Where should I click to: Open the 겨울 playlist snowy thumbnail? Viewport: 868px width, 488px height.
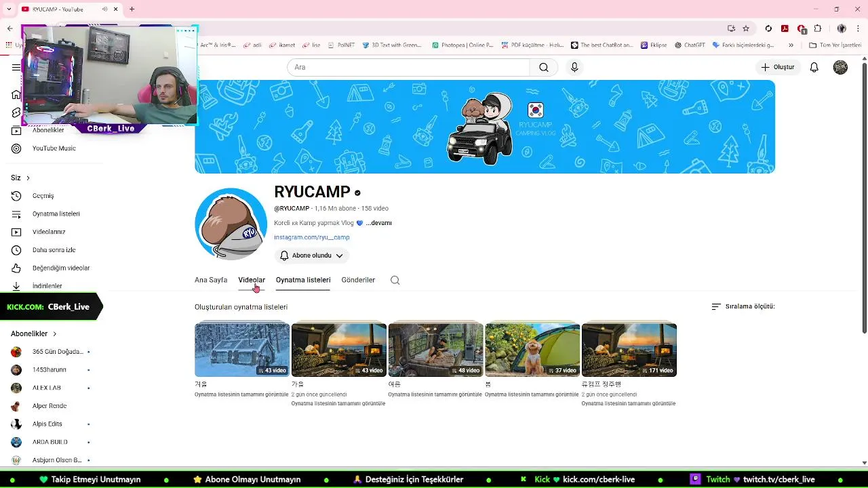click(242, 350)
